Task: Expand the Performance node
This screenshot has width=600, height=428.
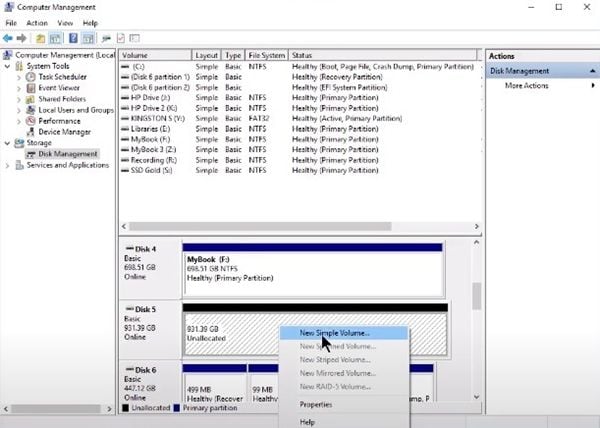Action: (x=19, y=122)
